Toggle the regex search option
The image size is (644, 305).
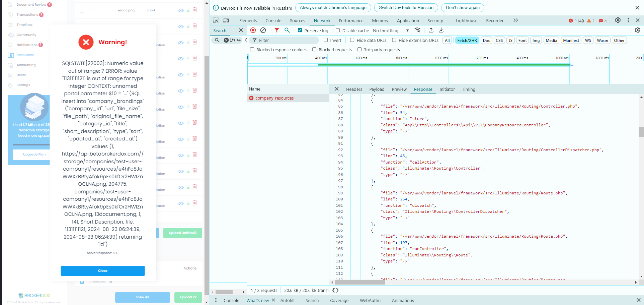pyautogui.click(x=232, y=40)
